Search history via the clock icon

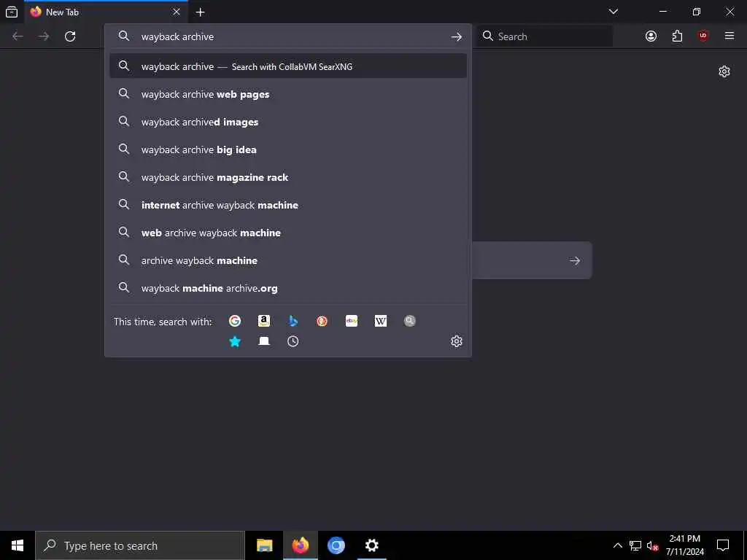293,341
